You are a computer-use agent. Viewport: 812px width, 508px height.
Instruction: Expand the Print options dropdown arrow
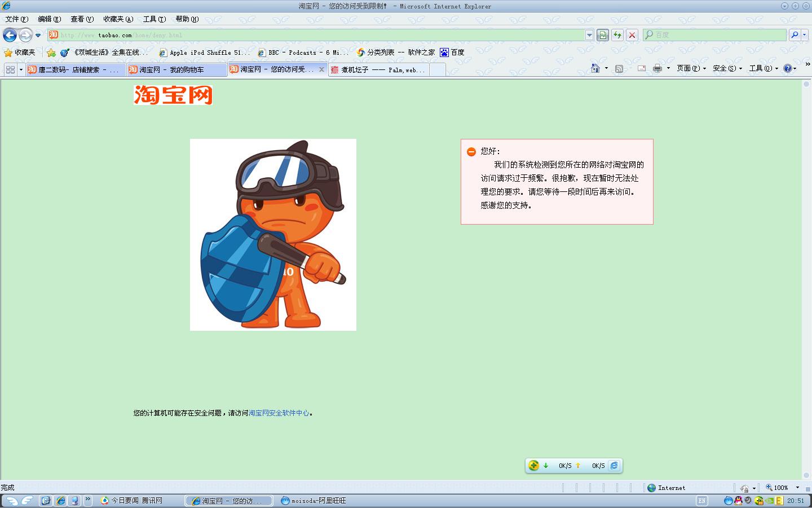pos(668,68)
